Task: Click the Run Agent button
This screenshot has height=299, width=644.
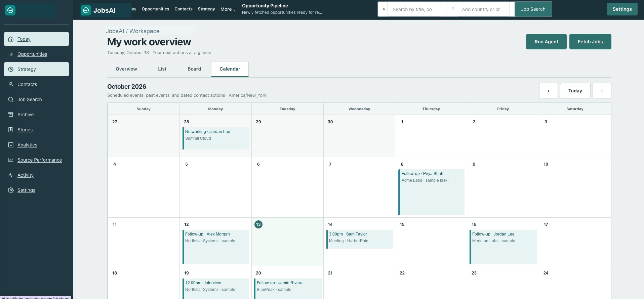Action: (546, 42)
